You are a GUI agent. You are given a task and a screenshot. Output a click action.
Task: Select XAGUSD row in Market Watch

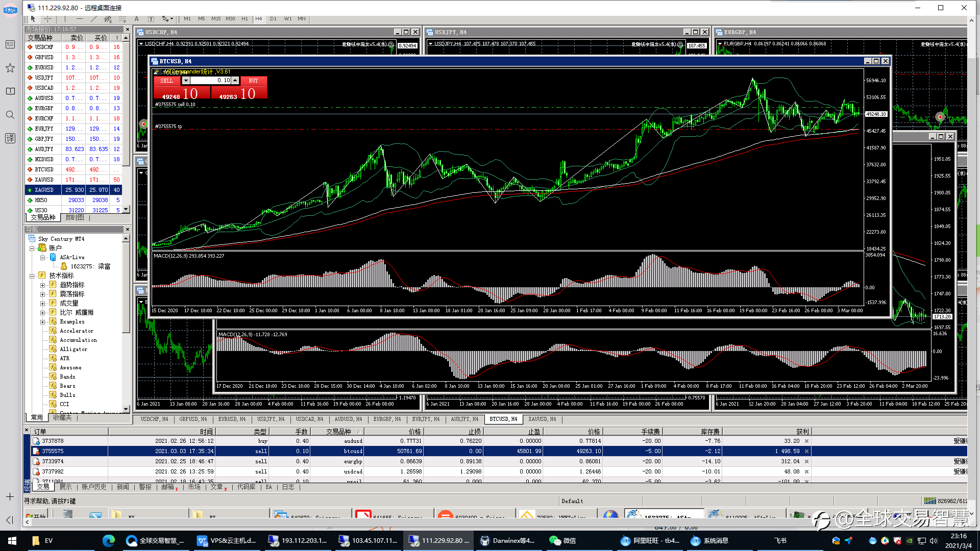(x=74, y=190)
